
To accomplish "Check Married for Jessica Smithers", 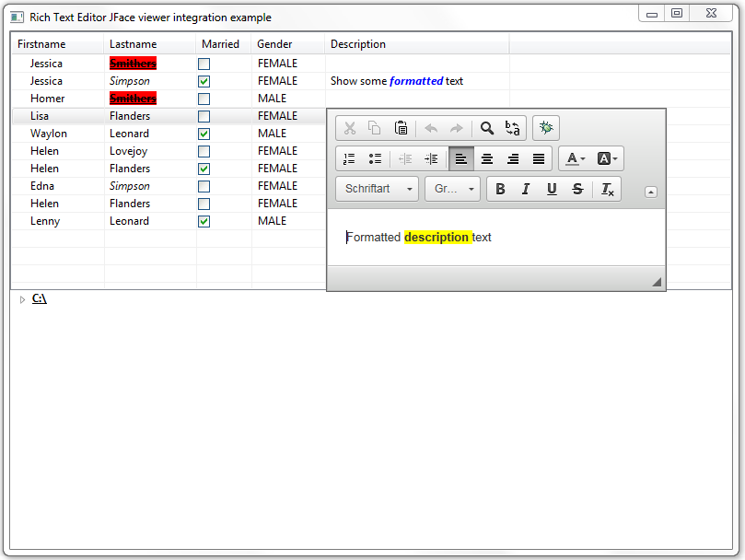I will 204,64.
